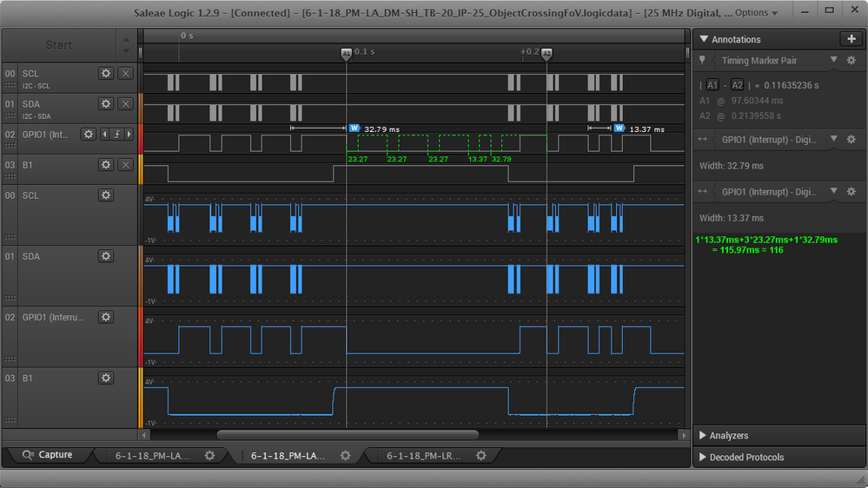Open second GPIO1 measurement dropdown arrow
The height and width of the screenshot is (488, 868).
click(833, 191)
